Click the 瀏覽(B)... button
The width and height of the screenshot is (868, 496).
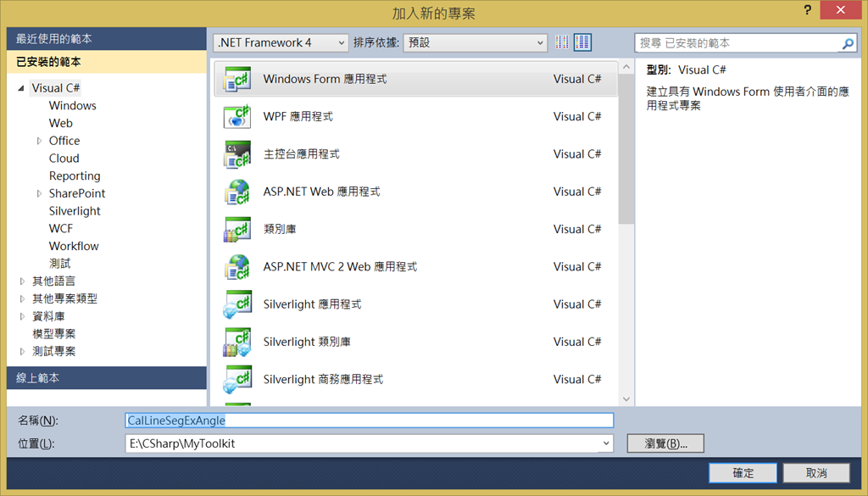pyautogui.click(x=665, y=443)
